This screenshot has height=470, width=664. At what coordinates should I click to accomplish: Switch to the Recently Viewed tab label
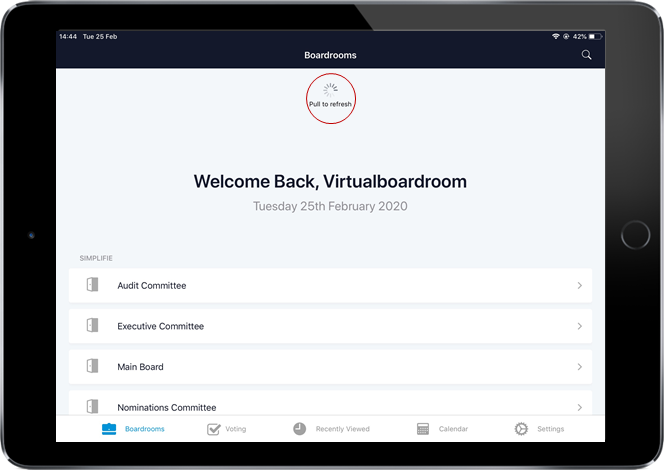(343, 429)
